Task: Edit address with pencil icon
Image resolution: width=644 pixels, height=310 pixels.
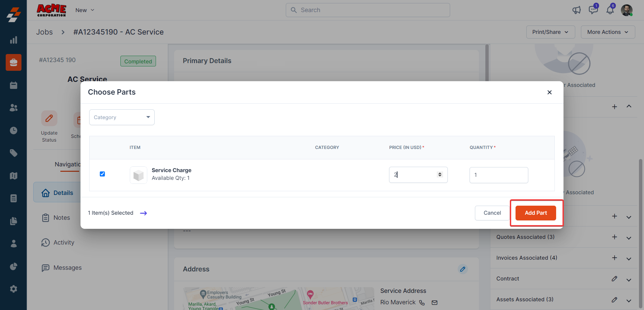Action: [463, 269]
